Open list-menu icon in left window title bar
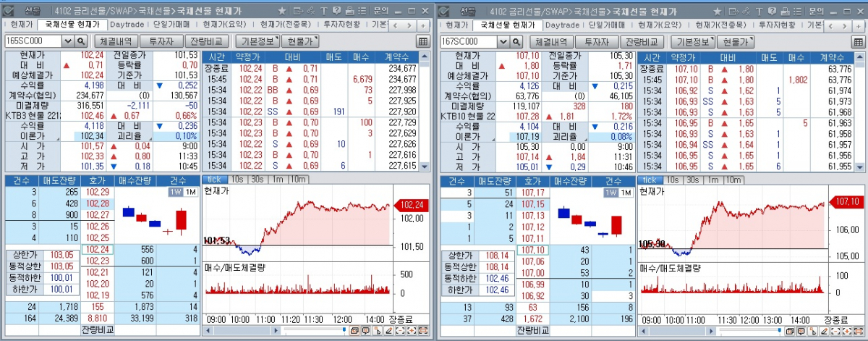This screenshot has width=868, height=341. pyautogui.click(x=362, y=11)
